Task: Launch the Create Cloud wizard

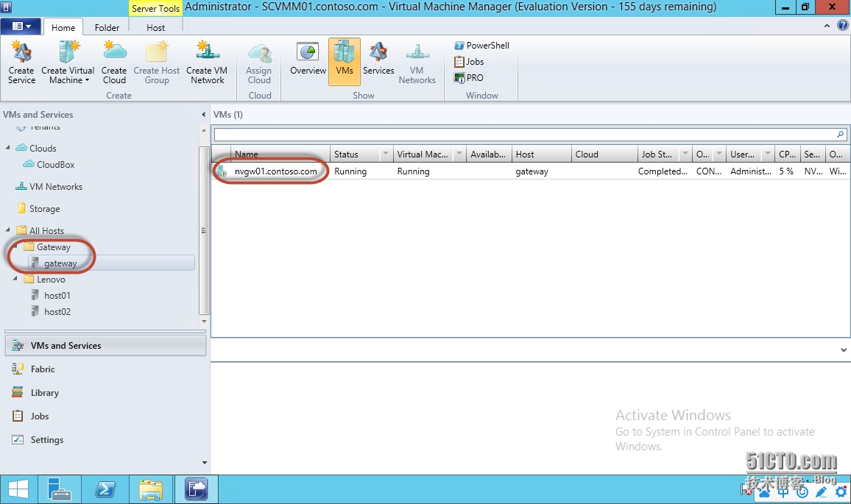Action: (x=114, y=62)
